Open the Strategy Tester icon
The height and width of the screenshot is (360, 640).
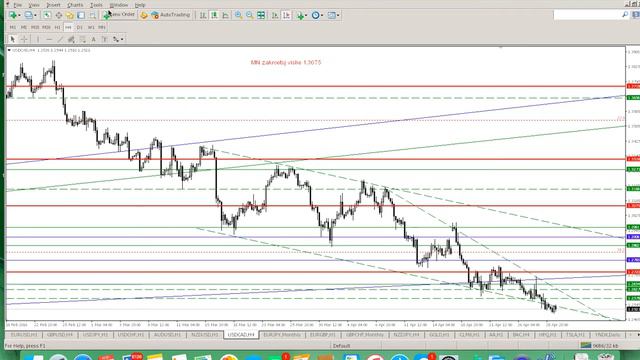(x=93, y=15)
